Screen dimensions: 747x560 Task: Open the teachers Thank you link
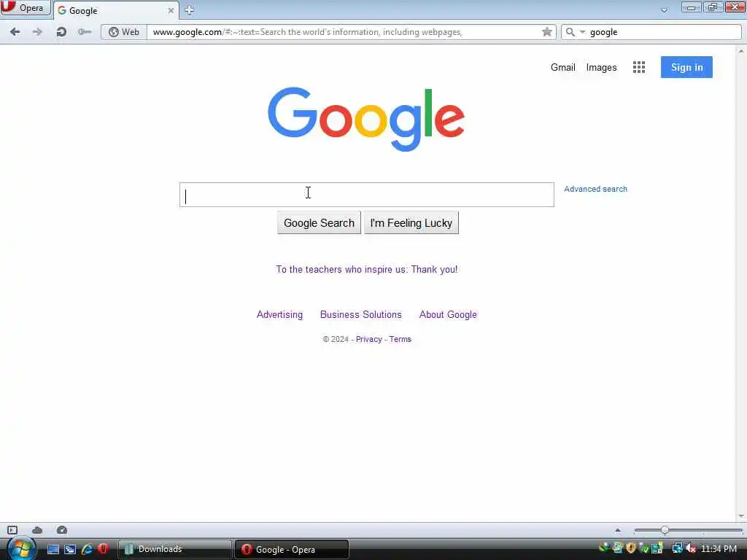[367, 270]
